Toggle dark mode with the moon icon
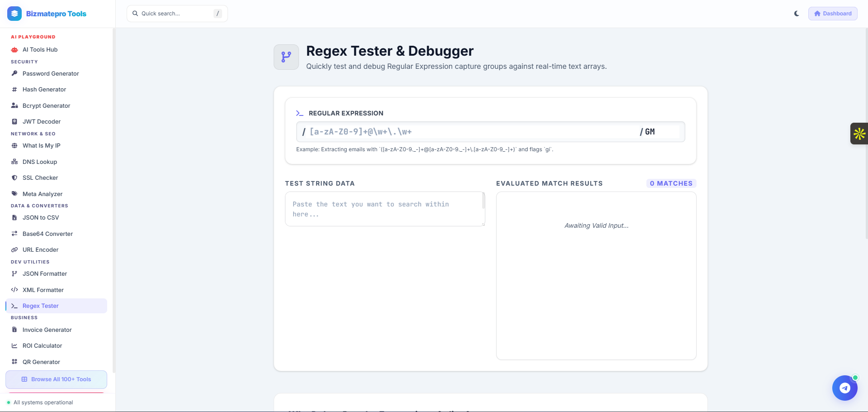Viewport: 868px width, 412px height. coord(797,14)
